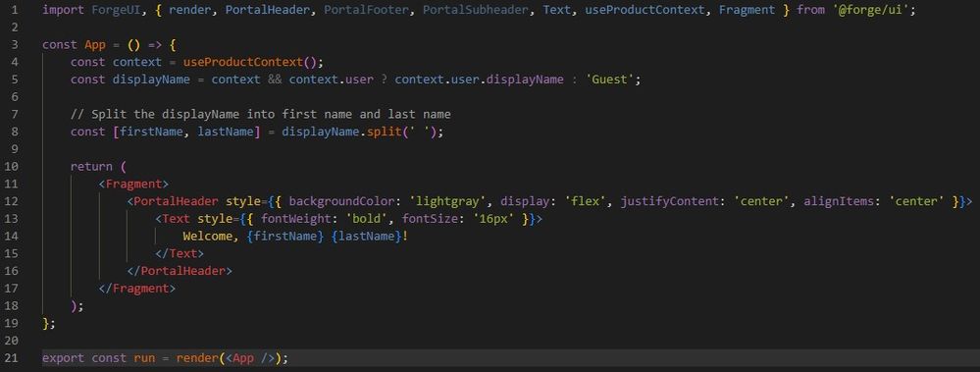Click the 'from' keyword on line 1
This screenshot has width=980, height=372.
tap(810, 10)
